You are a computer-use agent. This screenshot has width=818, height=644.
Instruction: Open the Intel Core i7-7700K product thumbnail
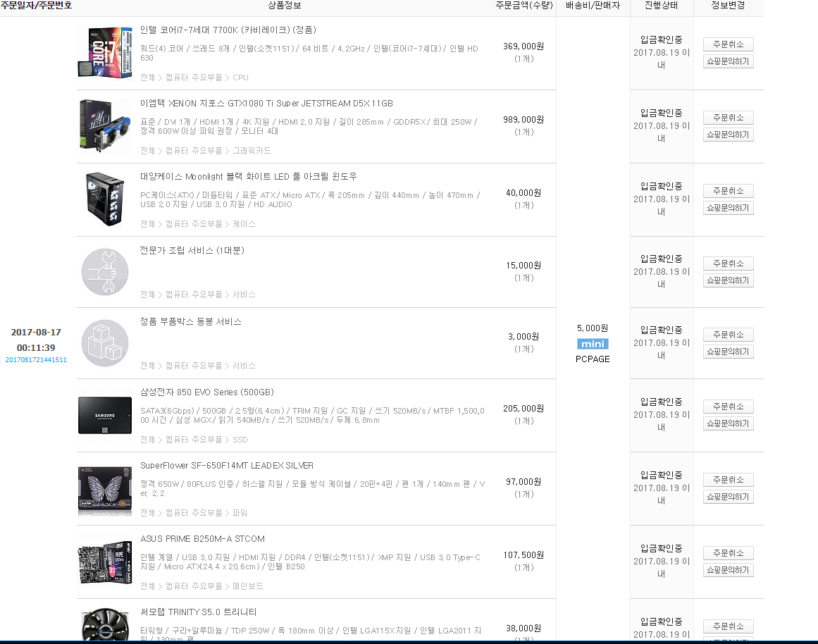[104, 54]
